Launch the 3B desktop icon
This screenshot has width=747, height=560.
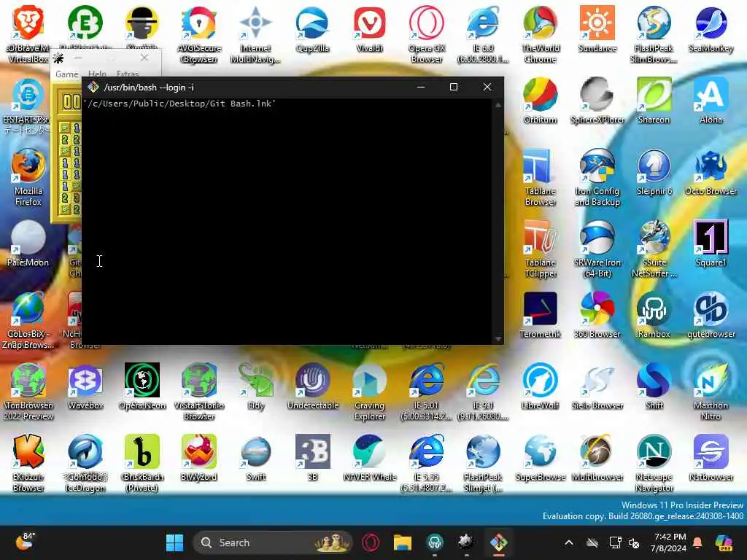point(312,458)
